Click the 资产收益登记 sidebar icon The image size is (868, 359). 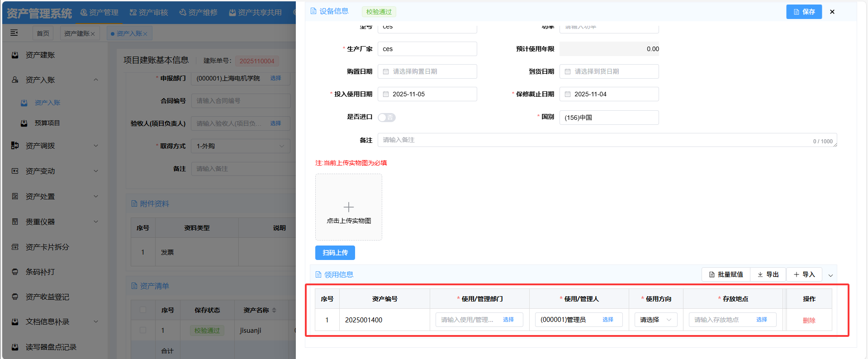(x=15, y=297)
